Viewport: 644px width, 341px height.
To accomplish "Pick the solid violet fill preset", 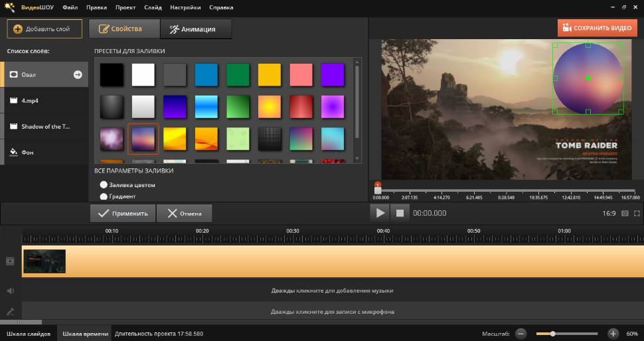I will [x=333, y=75].
